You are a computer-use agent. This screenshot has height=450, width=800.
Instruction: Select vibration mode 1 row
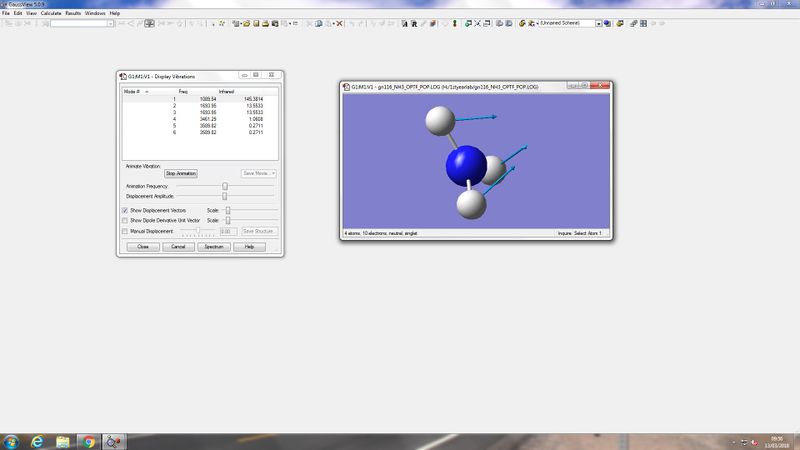[201, 99]
